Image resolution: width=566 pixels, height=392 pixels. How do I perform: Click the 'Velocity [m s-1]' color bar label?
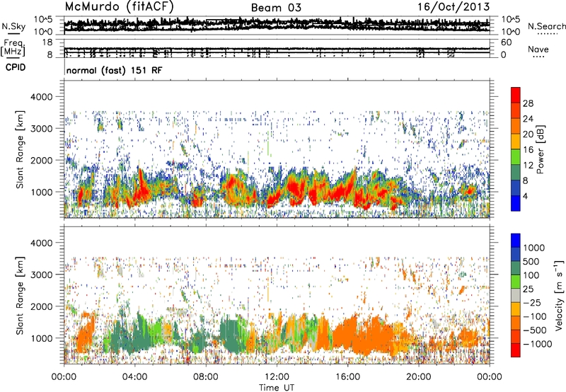click(x=559, y=296)
